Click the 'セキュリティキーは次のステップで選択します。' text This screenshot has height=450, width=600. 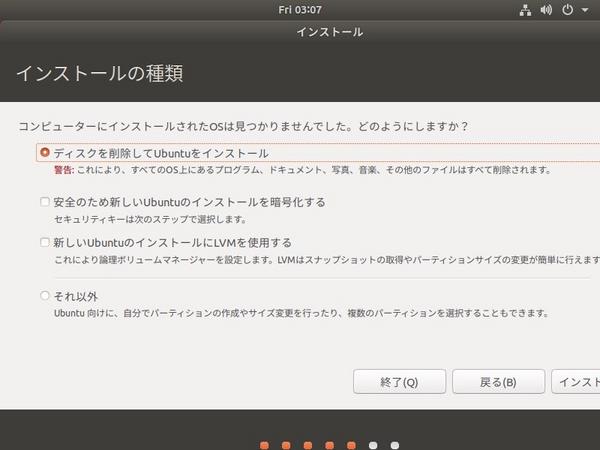pyautogui.click(x=150, y=219)
